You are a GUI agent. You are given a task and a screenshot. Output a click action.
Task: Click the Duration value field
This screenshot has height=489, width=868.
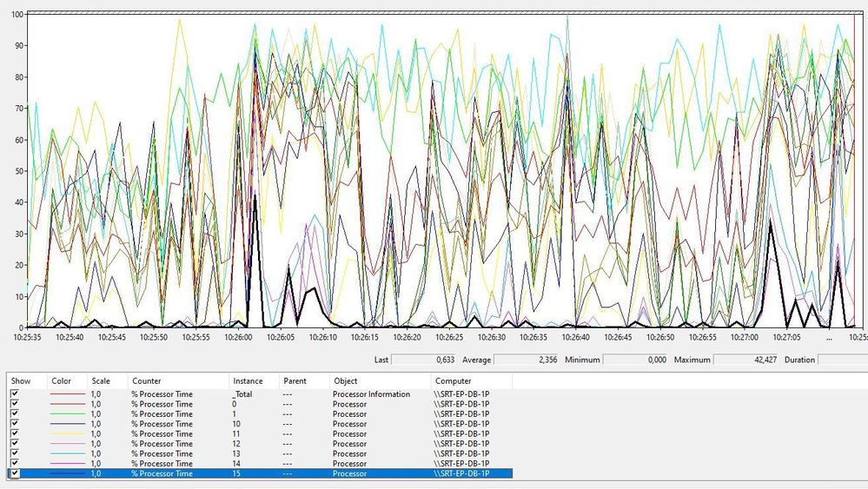pos(843,360)
